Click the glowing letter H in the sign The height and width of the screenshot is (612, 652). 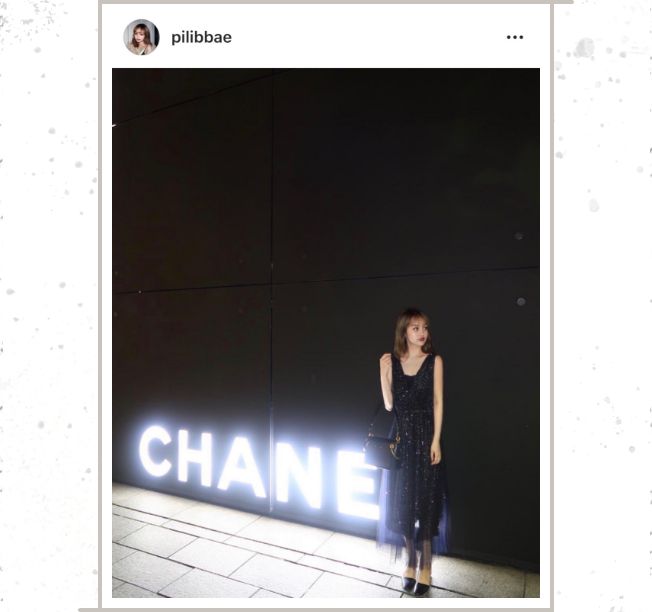196,459
